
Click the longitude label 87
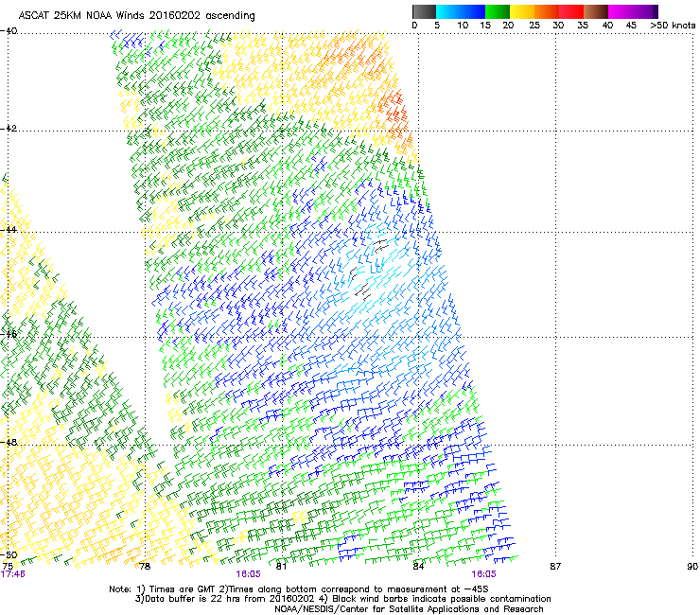[x=555, y=567]
